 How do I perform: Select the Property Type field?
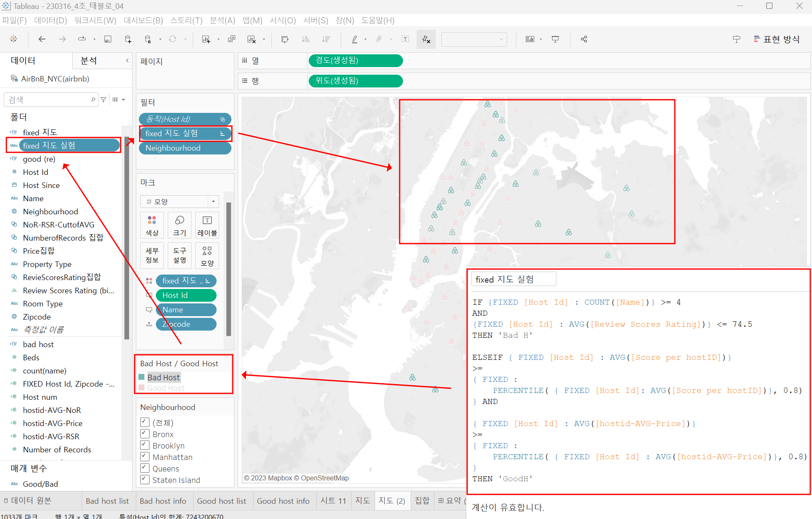[x=47, y=264]
